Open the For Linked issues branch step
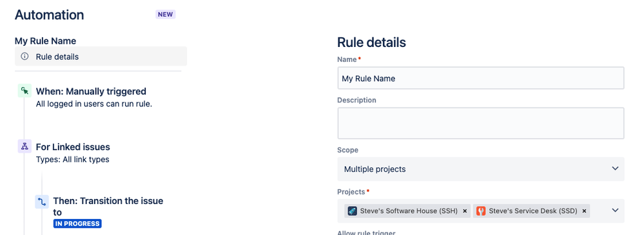The width and height of the screenshot is (644, 235). click(x=73, y=147)
